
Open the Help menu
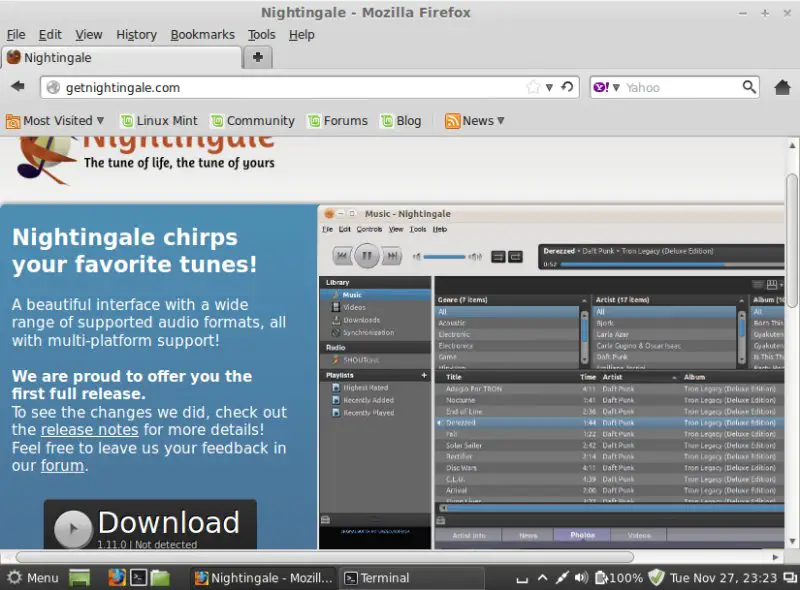pyautogui.click(x=302, y=35)
